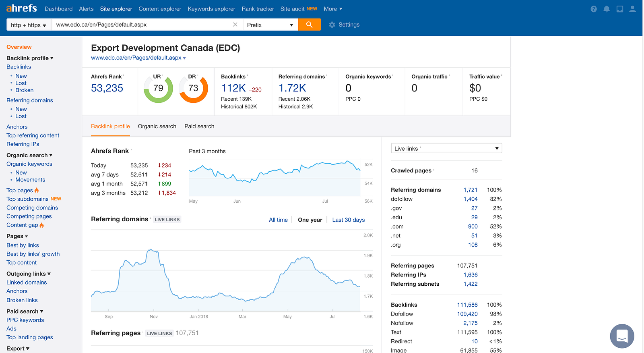Open the notifications bell icon
The image size is (644, 353).
[x=607, y=9]
